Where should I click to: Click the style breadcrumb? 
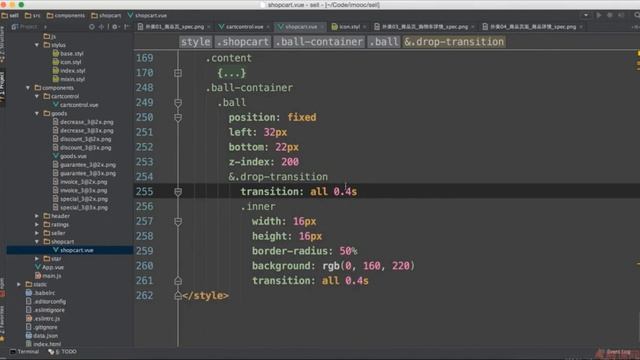coord(196,42)
